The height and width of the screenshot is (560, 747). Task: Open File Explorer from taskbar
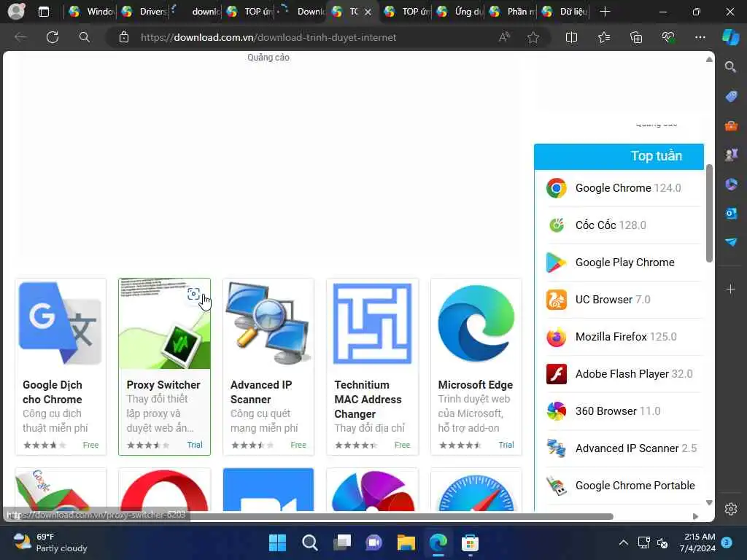406,542
